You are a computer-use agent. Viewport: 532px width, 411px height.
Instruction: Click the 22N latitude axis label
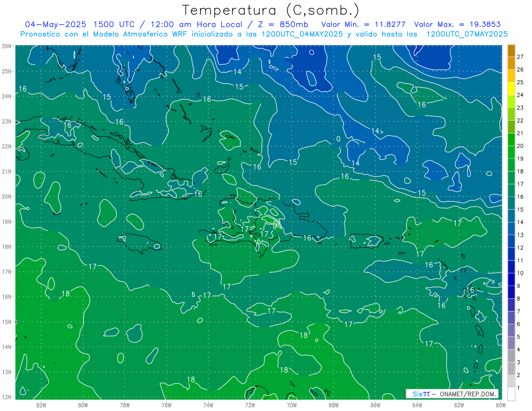(7, 146)
